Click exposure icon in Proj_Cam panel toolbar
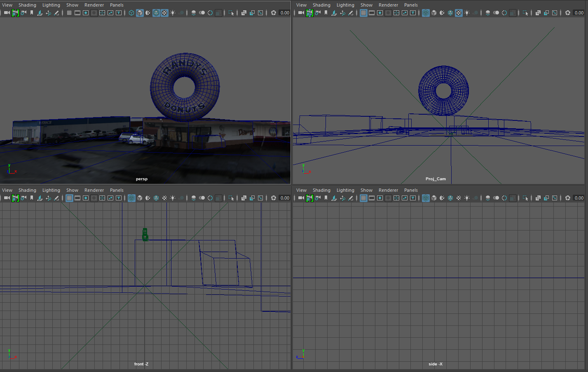 click(568, 13)
